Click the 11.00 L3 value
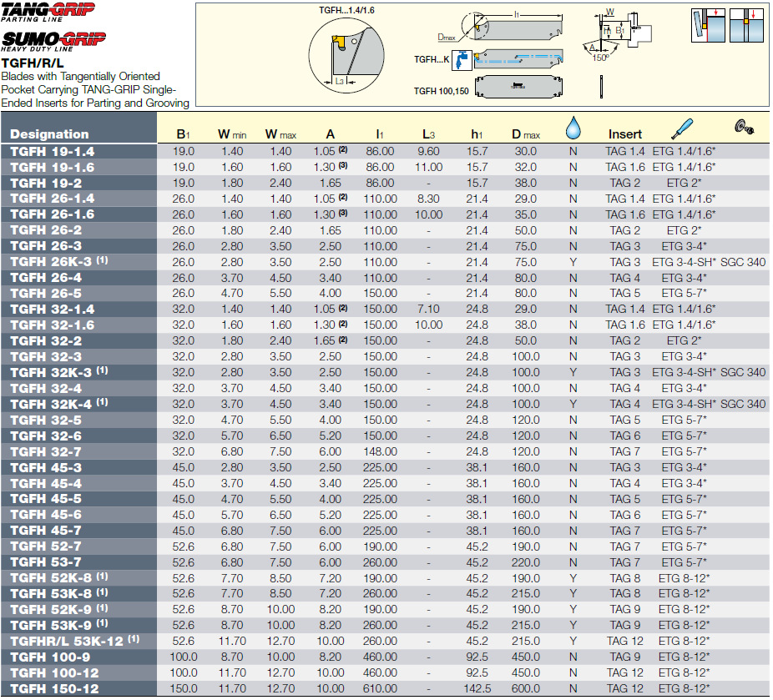773x700 pixels. 428,168
